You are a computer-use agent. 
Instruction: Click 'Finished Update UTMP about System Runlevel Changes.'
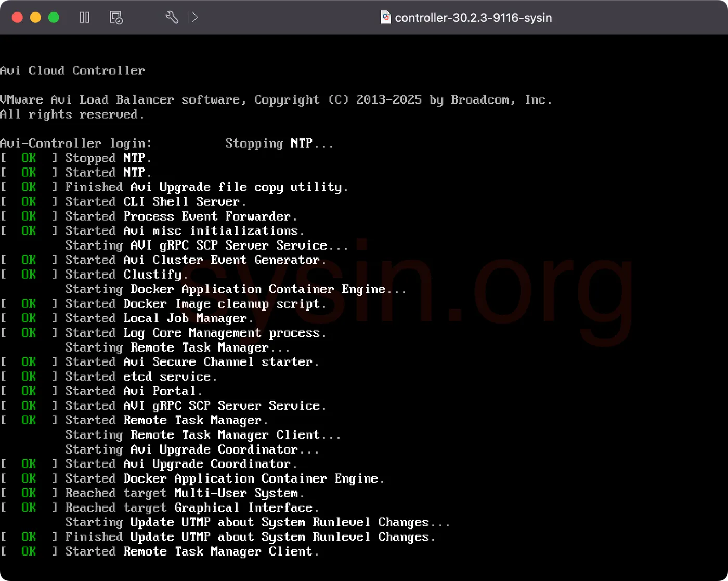click(250, 537)
